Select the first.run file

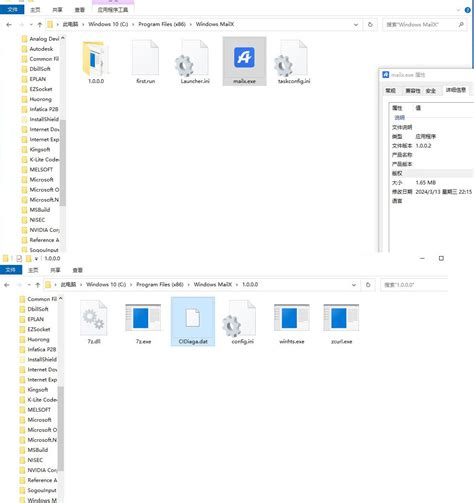coord(145,62)
